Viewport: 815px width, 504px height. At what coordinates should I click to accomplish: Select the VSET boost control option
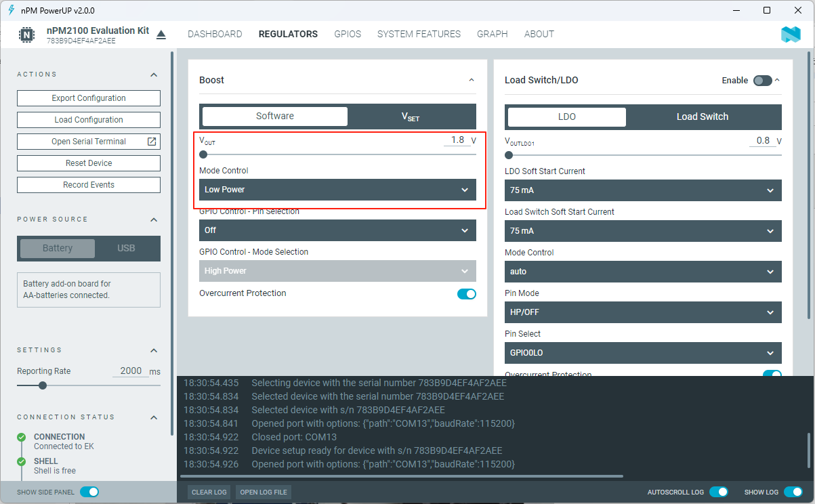pos(411,117)
